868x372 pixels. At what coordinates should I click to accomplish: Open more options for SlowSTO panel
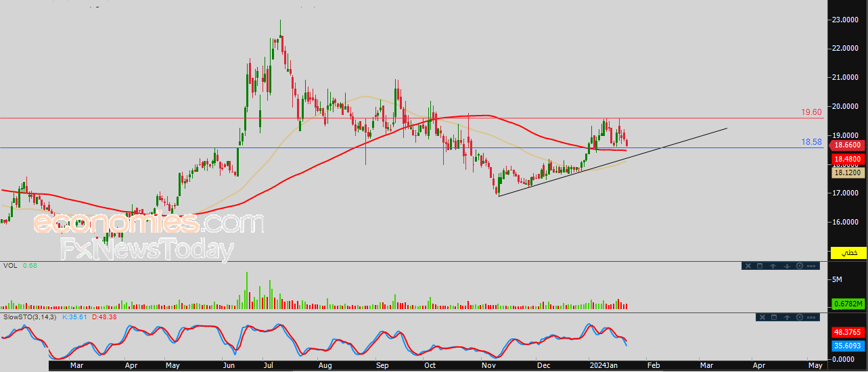click(x=811, y=317)
